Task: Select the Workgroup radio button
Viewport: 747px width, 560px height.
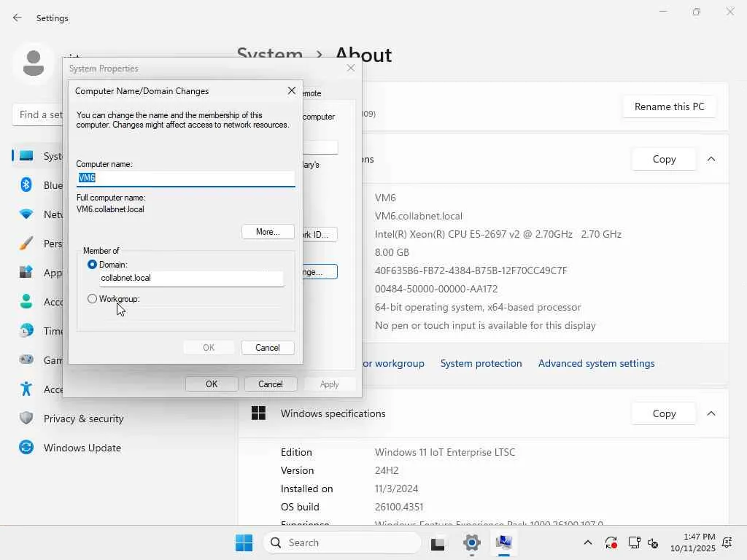Action: [92, 298]
